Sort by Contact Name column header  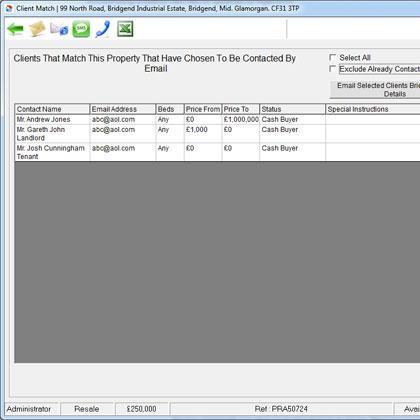(x=52, y=109)
